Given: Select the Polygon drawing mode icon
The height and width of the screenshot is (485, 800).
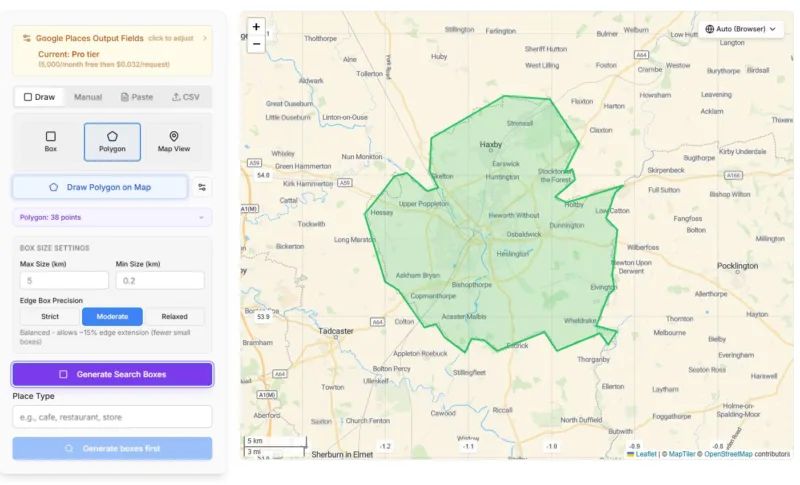Looking at the screenshot, I should 112,136.
